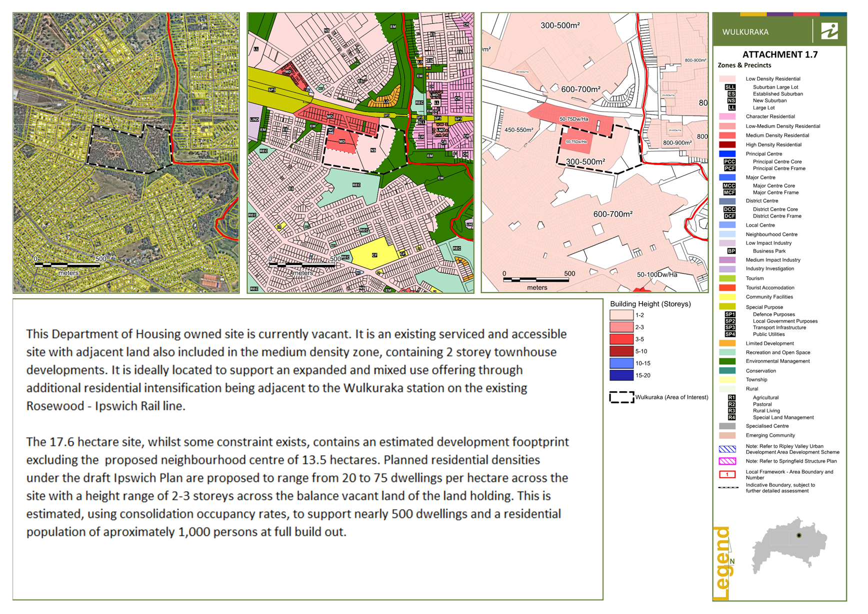Click the Community Facilities yellow swatch

point(727,297)
